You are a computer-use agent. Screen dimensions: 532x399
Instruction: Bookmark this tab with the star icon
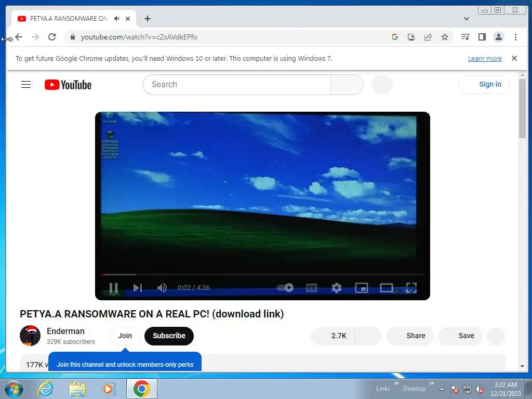coord(445,37)
